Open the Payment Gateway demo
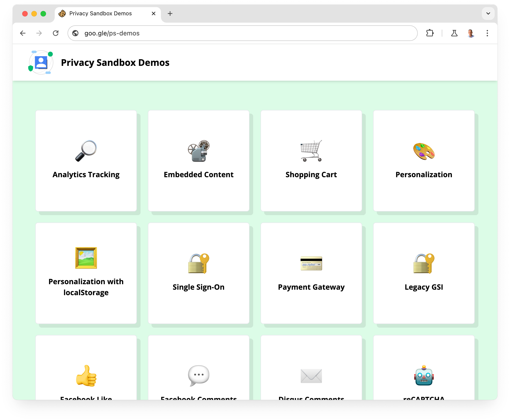510x420 pixels. click(311, 273)
